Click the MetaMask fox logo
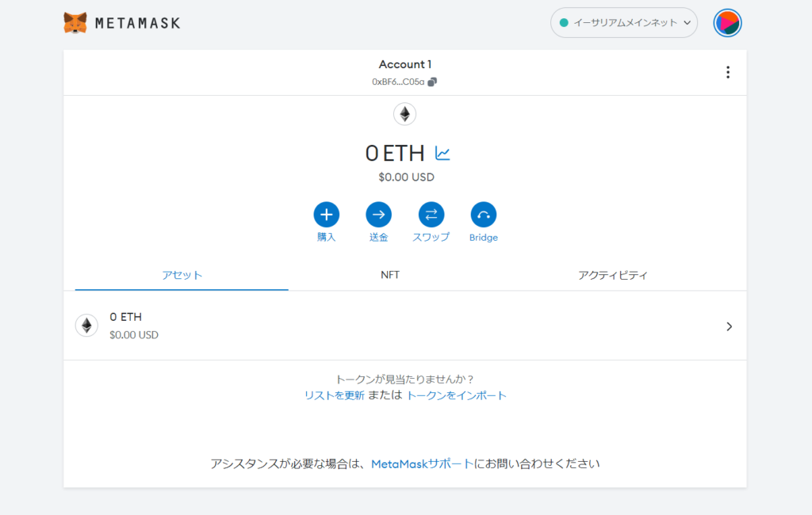Image resolution: width=812 pixels, height=515 pixels. (x=75, y=23)
